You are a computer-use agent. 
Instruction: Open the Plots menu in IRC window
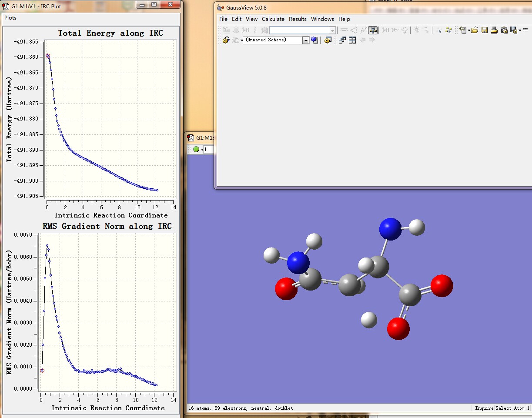(10, 18)
